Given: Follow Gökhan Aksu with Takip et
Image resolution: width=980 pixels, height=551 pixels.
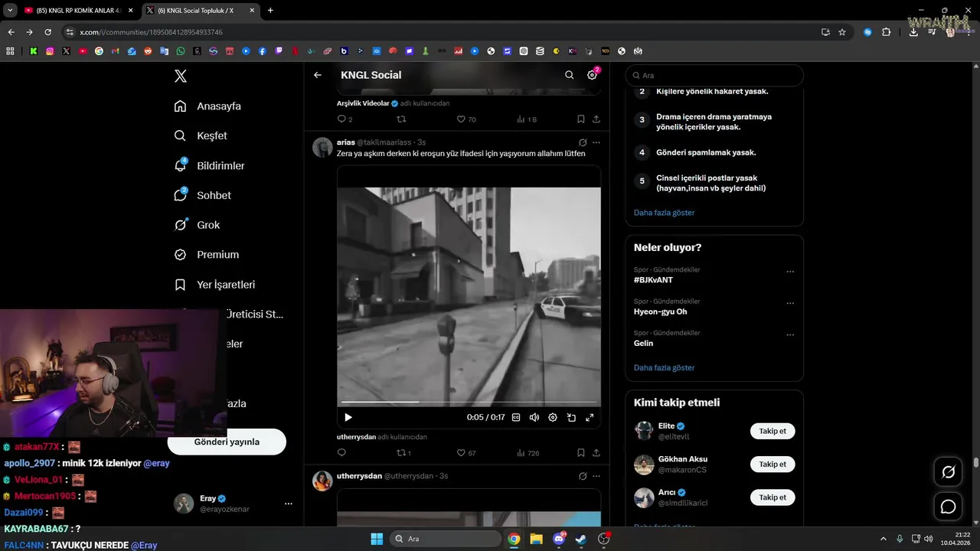Looking at the screenshot, I should coord(773,464).
